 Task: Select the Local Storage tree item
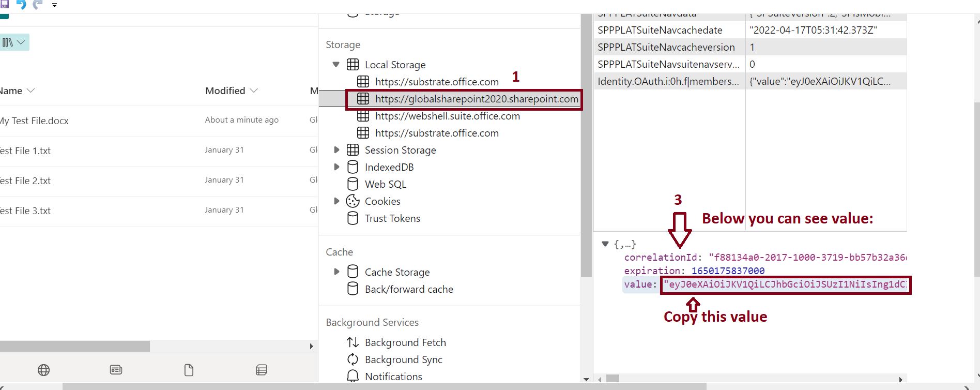click(395, 65)
